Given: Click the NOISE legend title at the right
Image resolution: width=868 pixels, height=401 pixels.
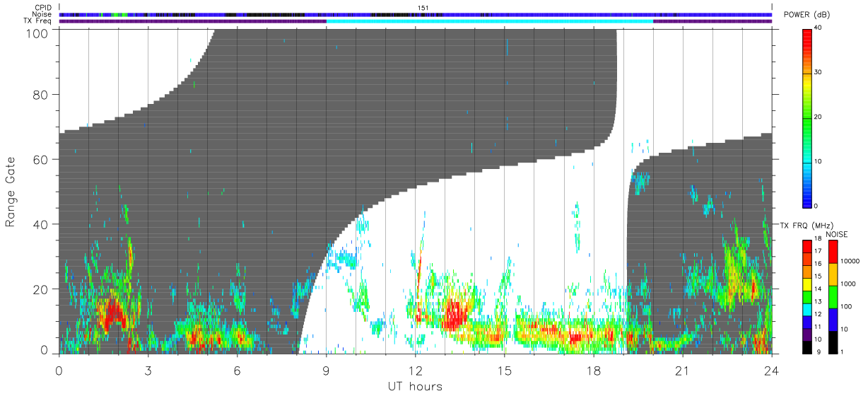Looking at the screenshot, I should pyautogui.click(x=837, y=234).
